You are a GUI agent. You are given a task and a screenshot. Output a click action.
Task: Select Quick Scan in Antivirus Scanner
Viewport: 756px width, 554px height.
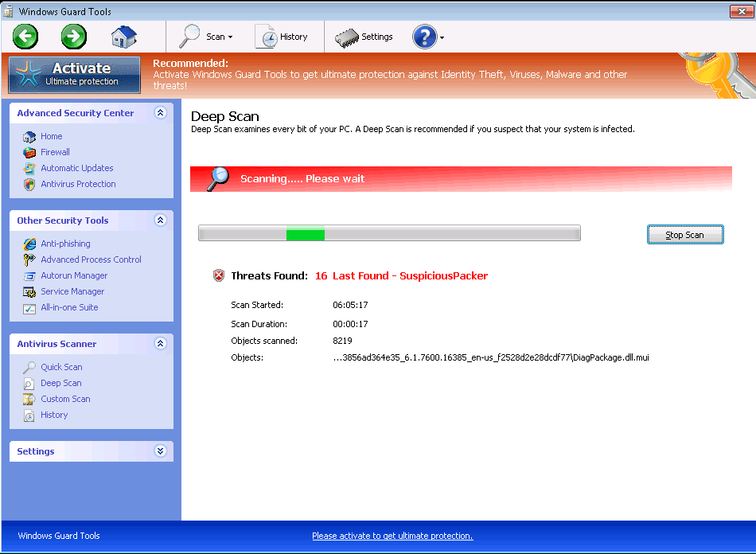[x=61, y=367]
